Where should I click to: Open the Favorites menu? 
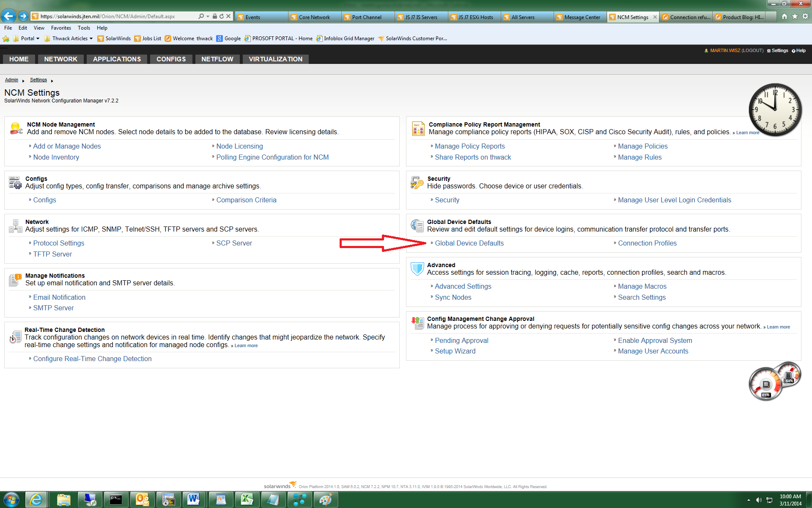61,28
